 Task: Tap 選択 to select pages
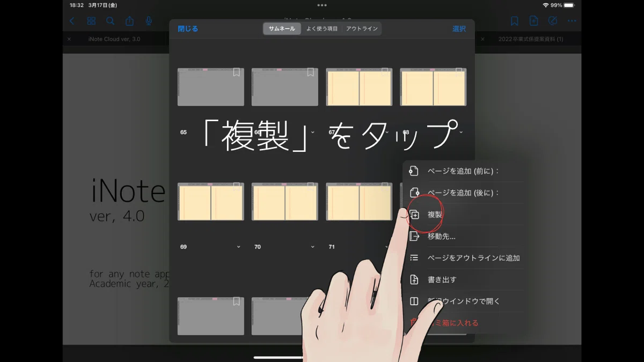(459, 29)
